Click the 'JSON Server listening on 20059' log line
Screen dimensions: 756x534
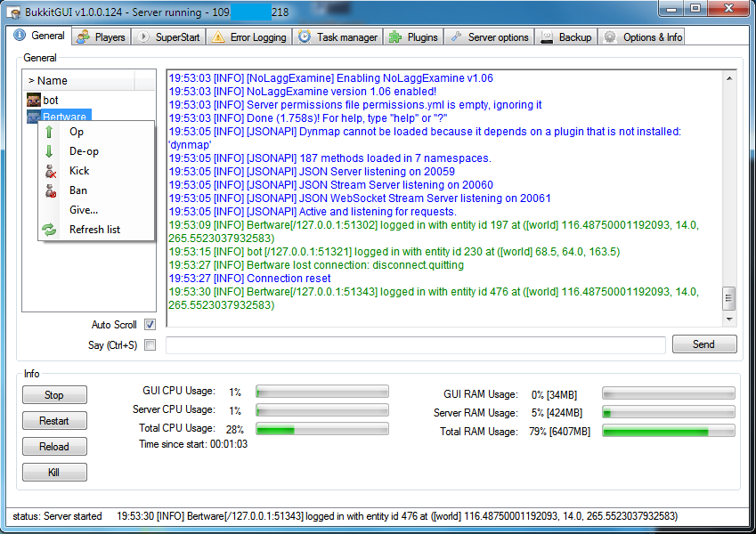[312, 172]
